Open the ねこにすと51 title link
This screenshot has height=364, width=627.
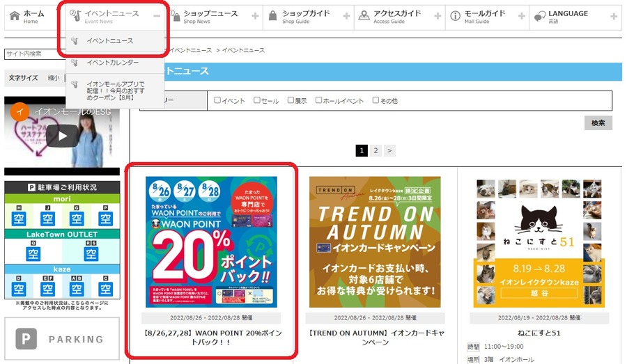click(x=539, y=333)
